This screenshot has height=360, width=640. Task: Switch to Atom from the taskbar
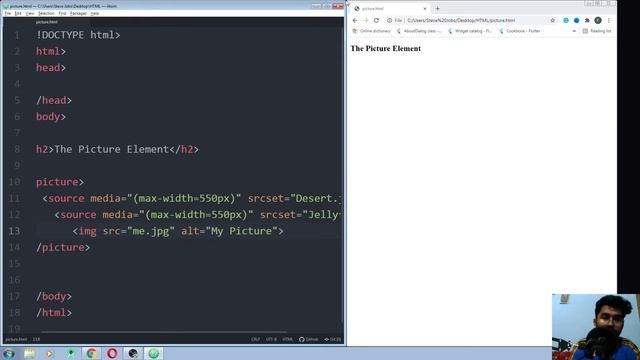tap(154, 353)
